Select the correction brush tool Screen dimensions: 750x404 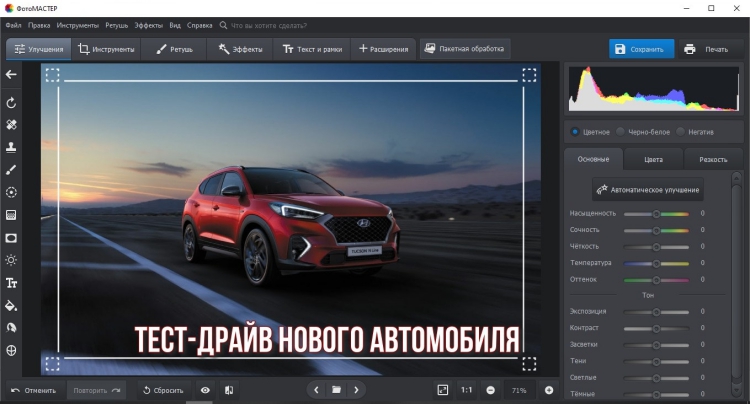point(11,169)
